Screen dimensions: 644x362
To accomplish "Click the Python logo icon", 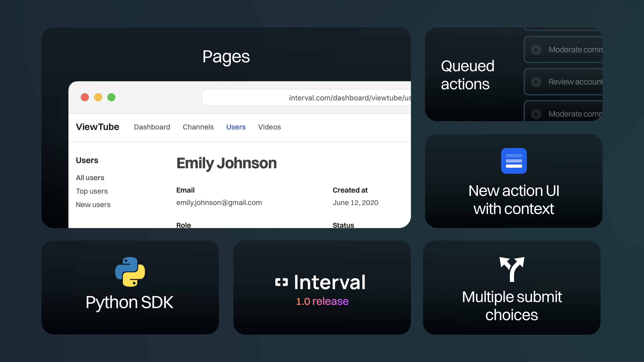I will tap(130, 271).
